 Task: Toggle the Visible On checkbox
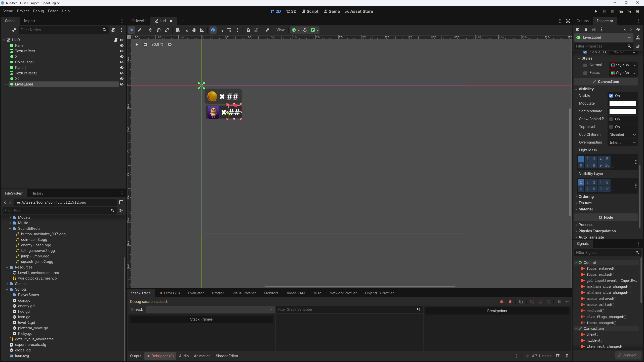coord(611,96)
